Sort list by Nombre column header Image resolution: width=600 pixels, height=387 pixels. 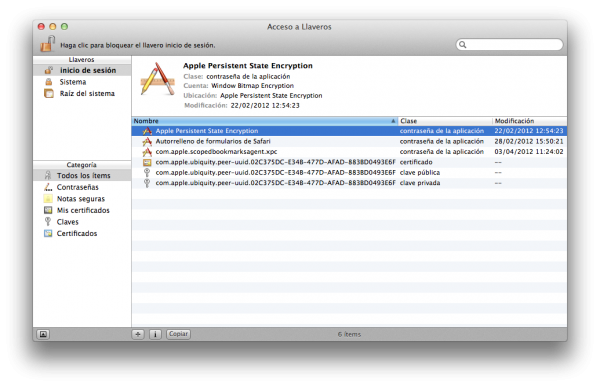(264, 121)
